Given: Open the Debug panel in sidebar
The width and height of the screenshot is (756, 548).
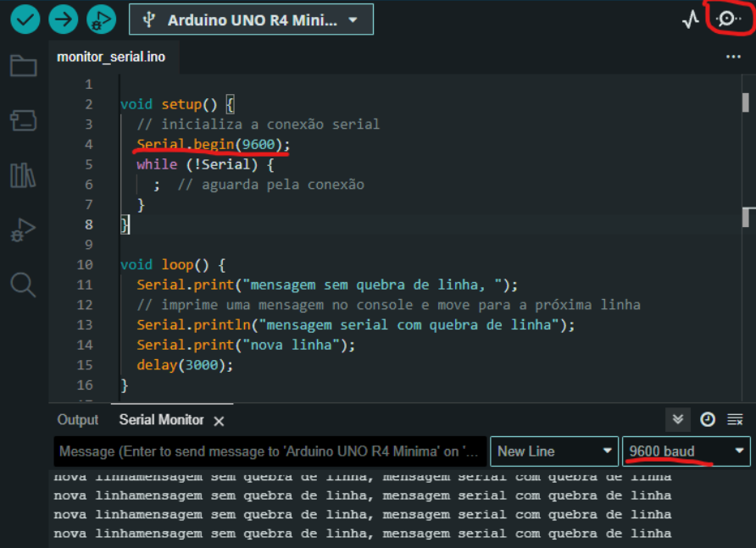Looking at the screenshot, I should (23, 230).
